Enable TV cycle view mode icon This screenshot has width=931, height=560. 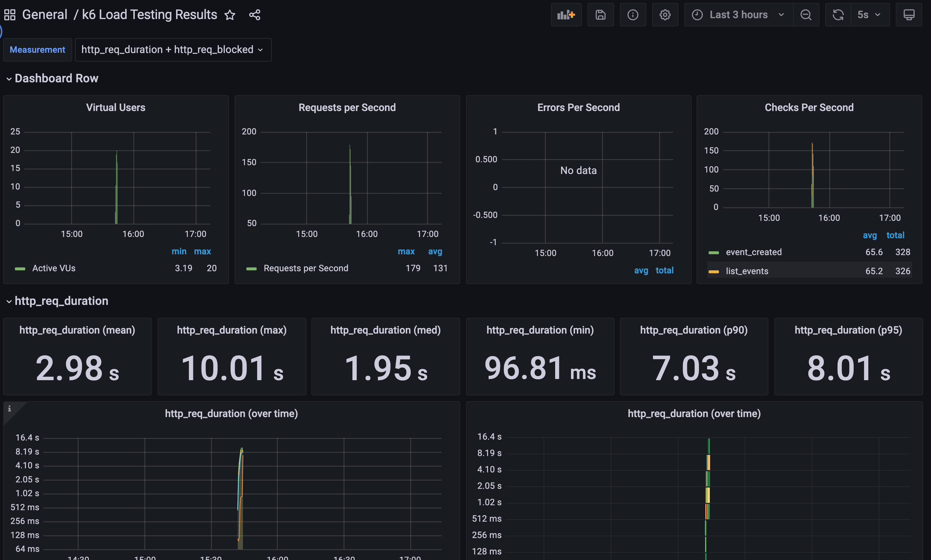click(909, 15)
